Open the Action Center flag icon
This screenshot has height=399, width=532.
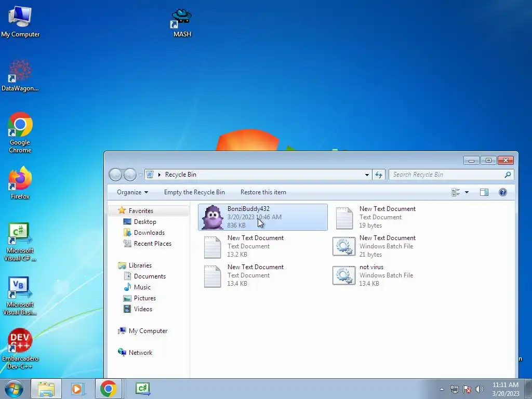pyautogui.click(x=467, y=389)
